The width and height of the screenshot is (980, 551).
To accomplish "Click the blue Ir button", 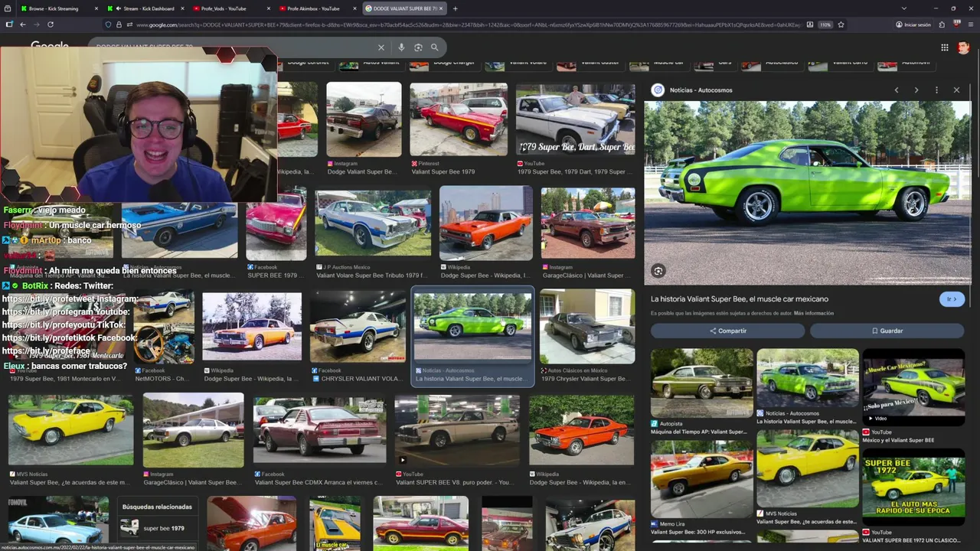I will click(952, 299).
